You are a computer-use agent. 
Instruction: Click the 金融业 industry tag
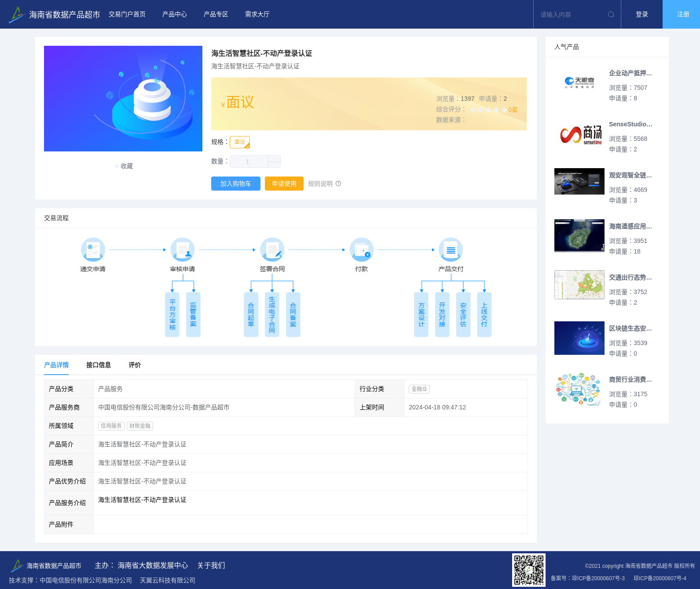click(x=419, y=389)
